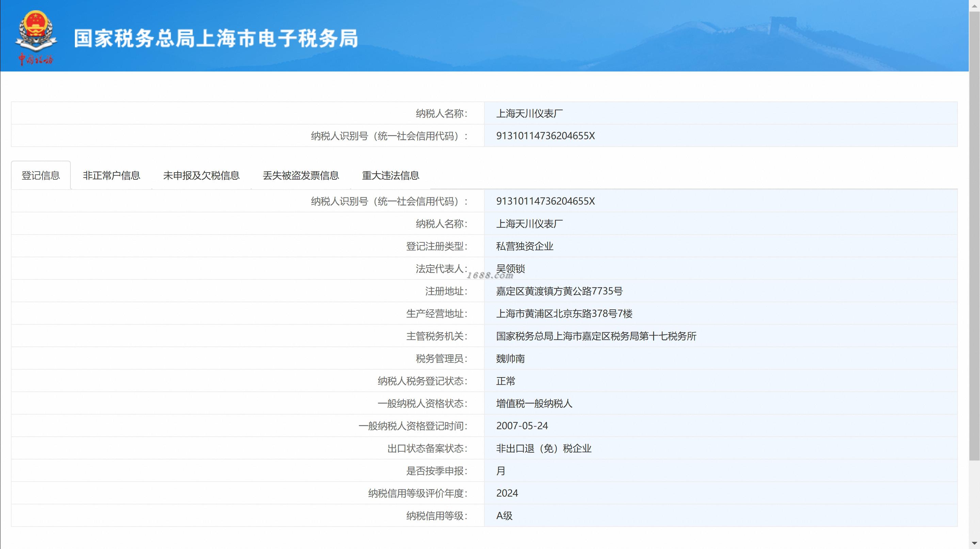Click the scrollbar up arrow

974,5
